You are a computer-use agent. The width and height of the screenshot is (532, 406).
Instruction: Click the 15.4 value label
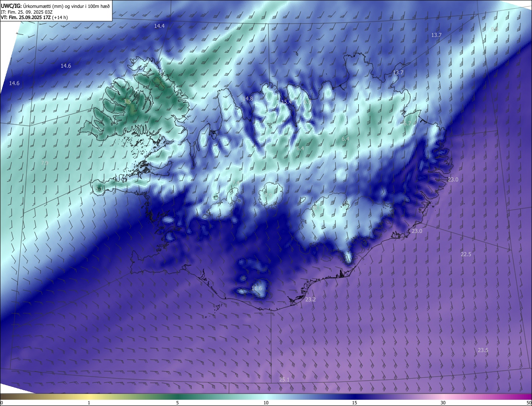click(x=286, y=102)
